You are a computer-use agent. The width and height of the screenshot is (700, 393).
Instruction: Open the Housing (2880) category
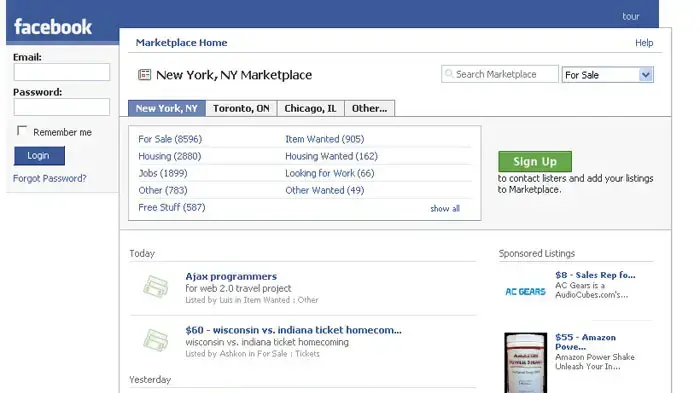170,156
